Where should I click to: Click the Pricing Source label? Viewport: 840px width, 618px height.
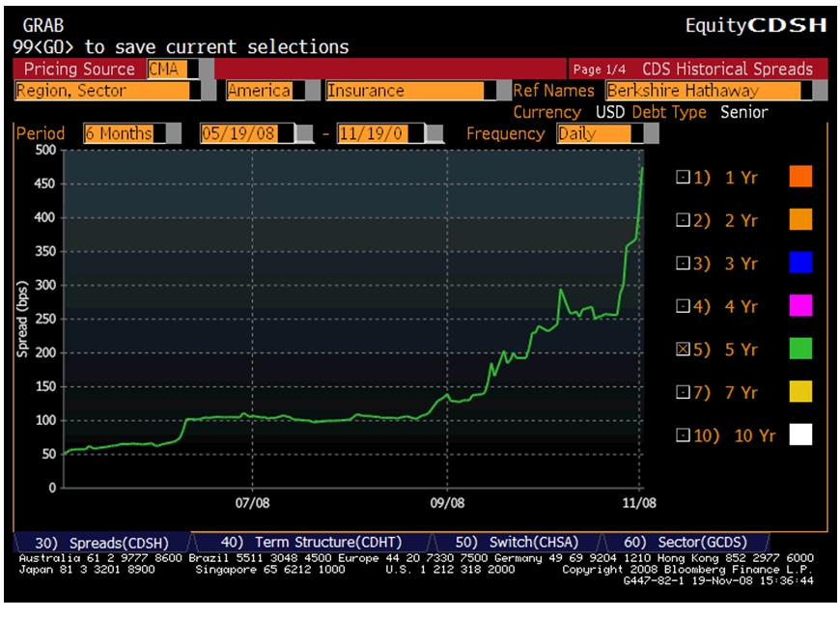point(79,70)
